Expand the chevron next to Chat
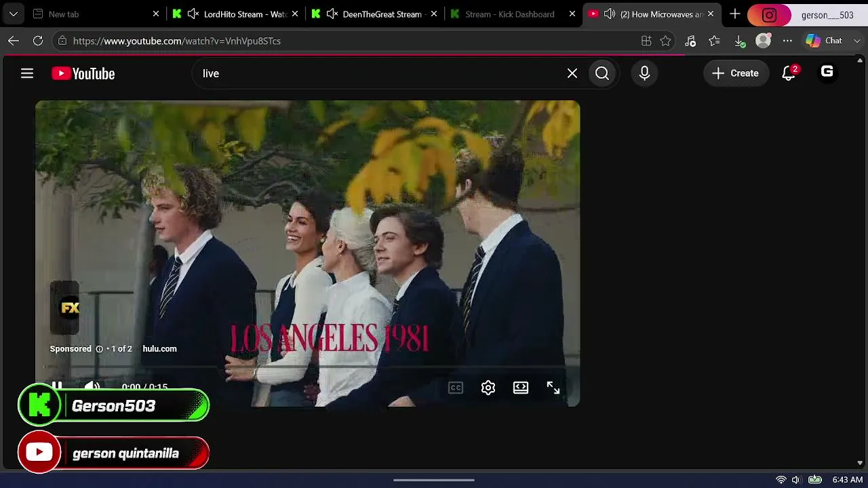This screenshot has width=868, height=488. point(857,41)
